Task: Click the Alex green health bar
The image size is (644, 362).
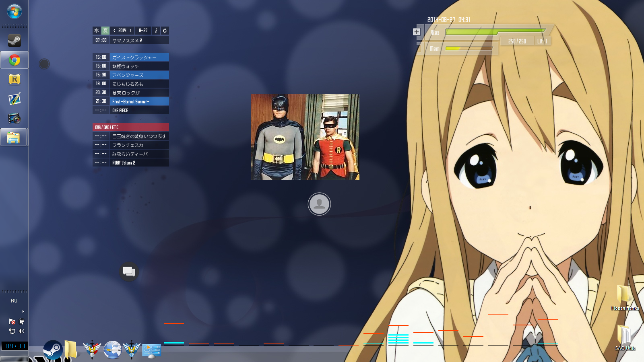Action: [x=495, y=31]
